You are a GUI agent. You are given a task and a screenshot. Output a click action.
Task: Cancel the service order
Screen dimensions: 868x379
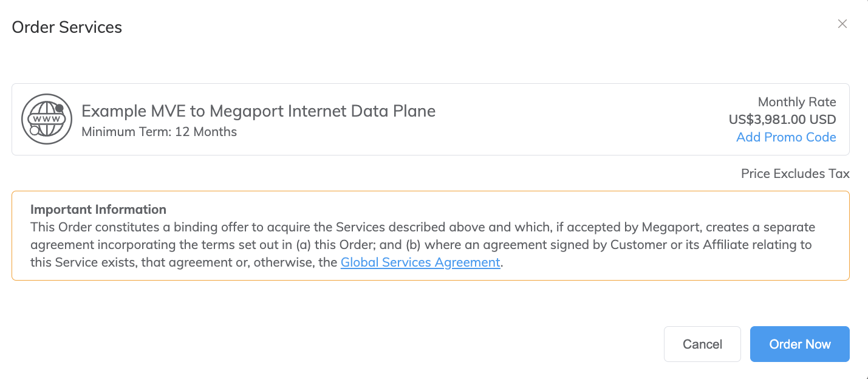[x=702, y=344]
